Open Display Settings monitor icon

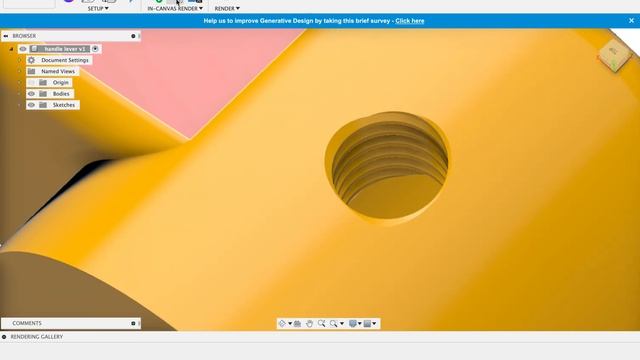(x=353, y=324)
